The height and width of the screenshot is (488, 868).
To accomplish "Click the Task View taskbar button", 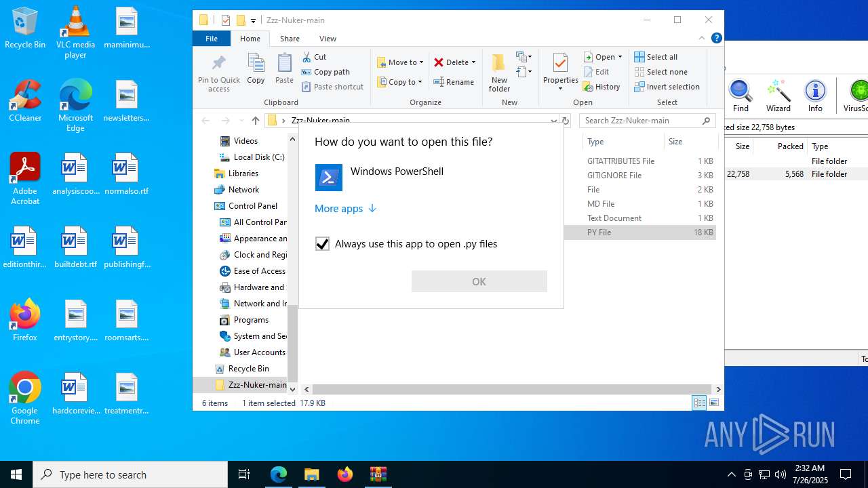I will coord(244,474).
